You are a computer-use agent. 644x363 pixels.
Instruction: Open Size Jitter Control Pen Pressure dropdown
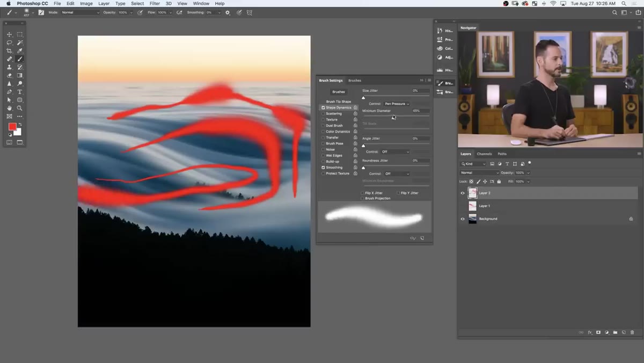coord(397,104)
